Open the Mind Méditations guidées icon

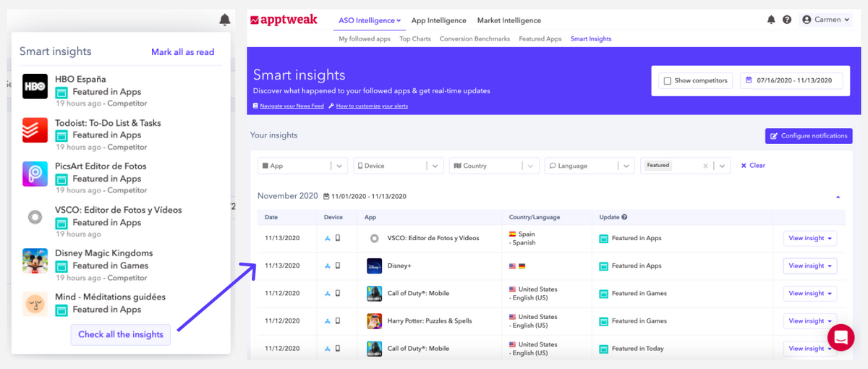pyautogui.click(x=35, y=304)
